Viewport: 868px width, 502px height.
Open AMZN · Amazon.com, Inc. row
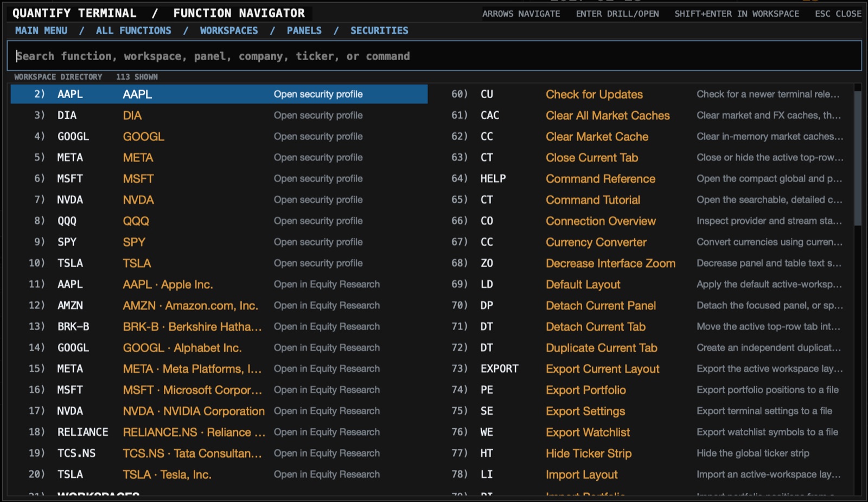[219, 305]
